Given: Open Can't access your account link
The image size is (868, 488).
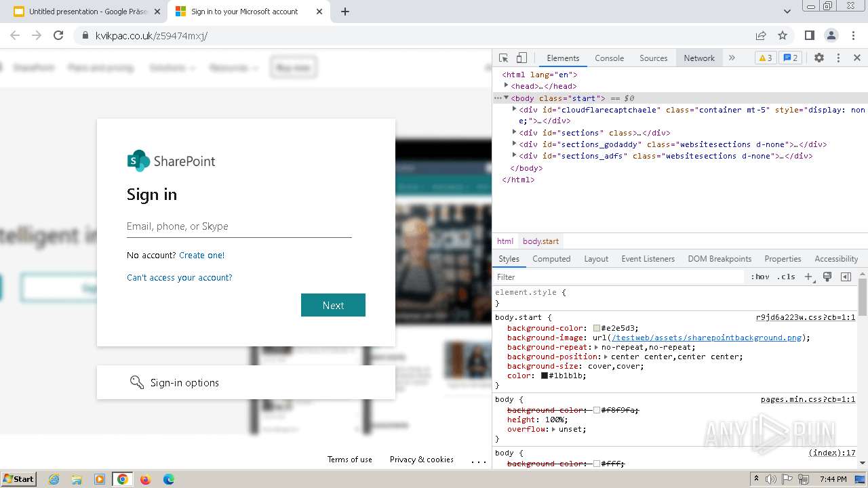Looking at the screenshot, I should coord(180,278).
